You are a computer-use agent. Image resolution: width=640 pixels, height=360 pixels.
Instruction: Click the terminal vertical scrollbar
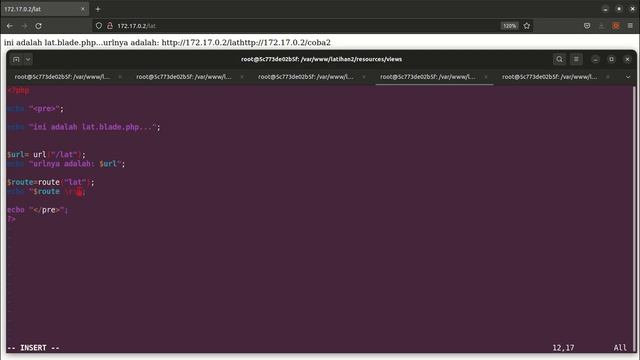pos(634,219)
